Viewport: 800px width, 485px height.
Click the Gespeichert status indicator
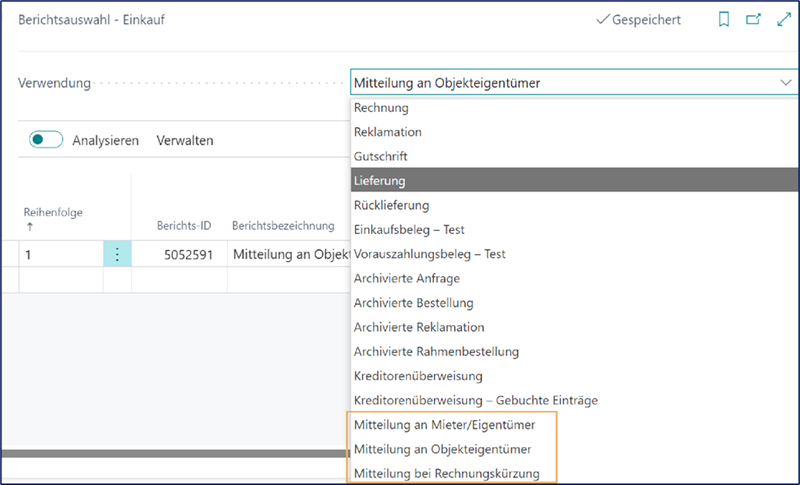639,20
